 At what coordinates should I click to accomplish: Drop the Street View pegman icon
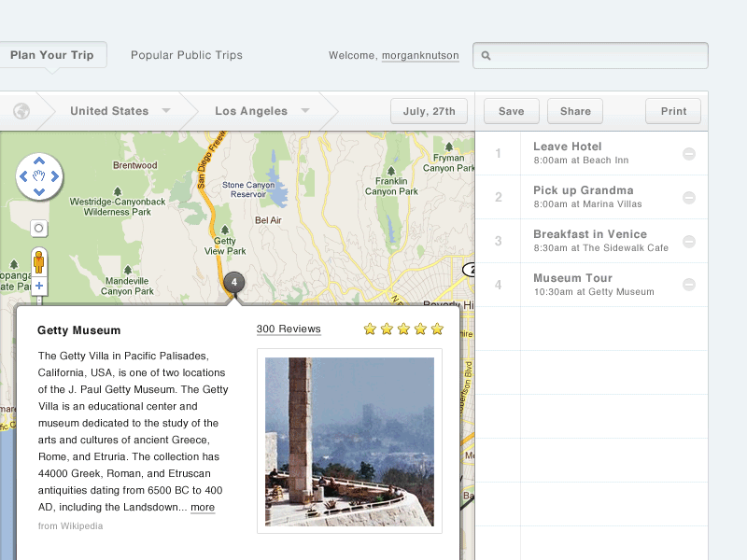click(39, 260)
